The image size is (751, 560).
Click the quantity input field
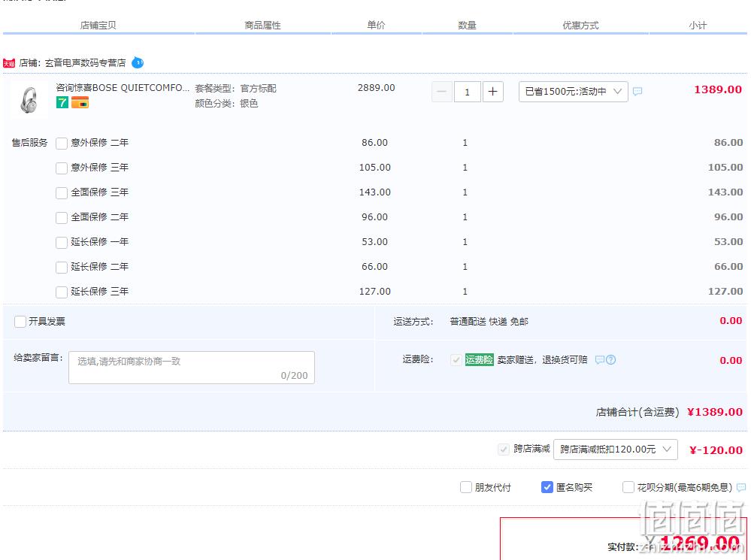click(x=467, y=92)
